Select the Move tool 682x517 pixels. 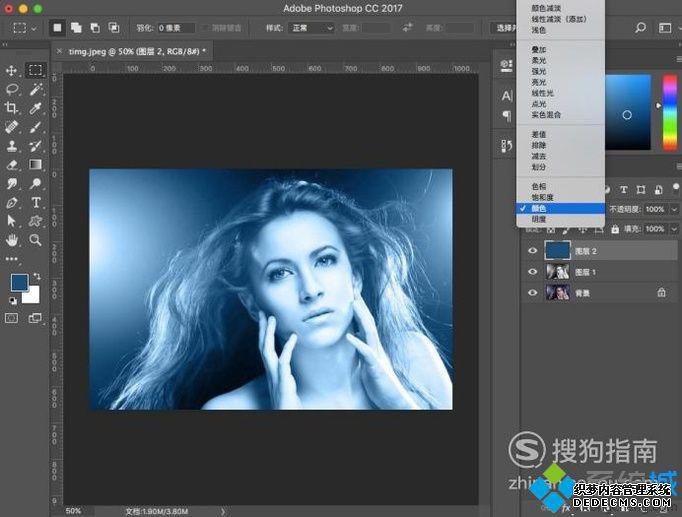click(11, 70)
